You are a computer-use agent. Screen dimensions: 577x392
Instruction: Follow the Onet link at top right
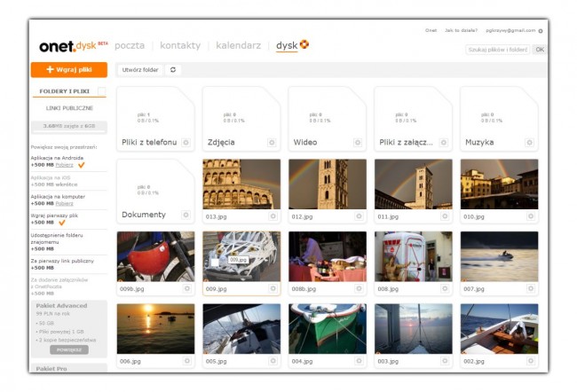pyautogui.click(x=431, y=30)
